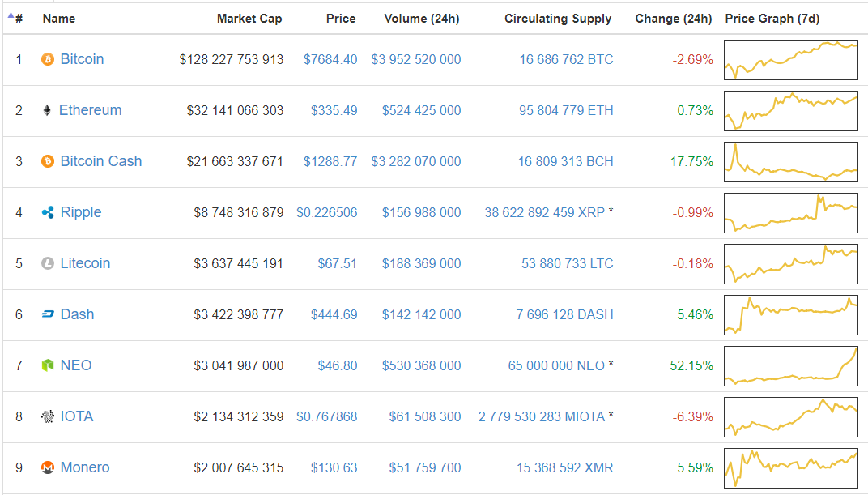Click the Dash logo icon
The height and width of the screenshot is (495, 868).
click(48, 314)
